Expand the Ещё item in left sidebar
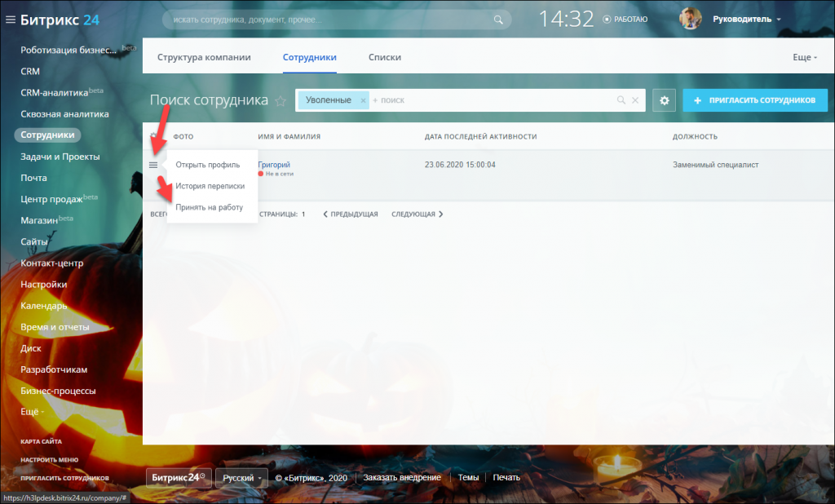The width and height of the screenshot is (835, 504). (32, 412)
